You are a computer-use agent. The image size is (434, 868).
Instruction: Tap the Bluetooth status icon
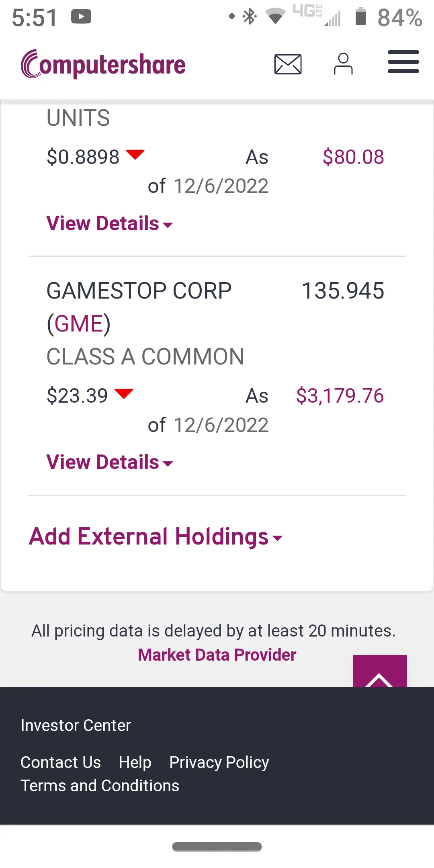pos(250,17)
